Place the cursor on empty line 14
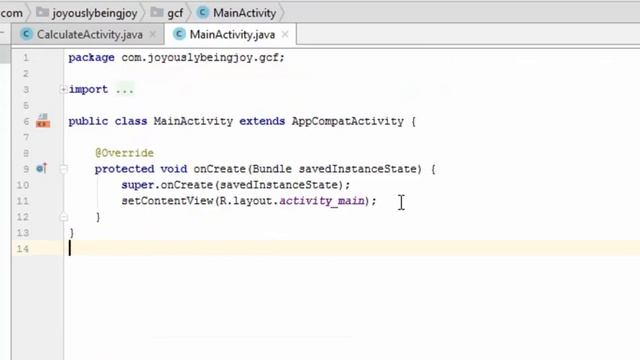This screenshot has width=640, height=360. [x=351, y=249]
